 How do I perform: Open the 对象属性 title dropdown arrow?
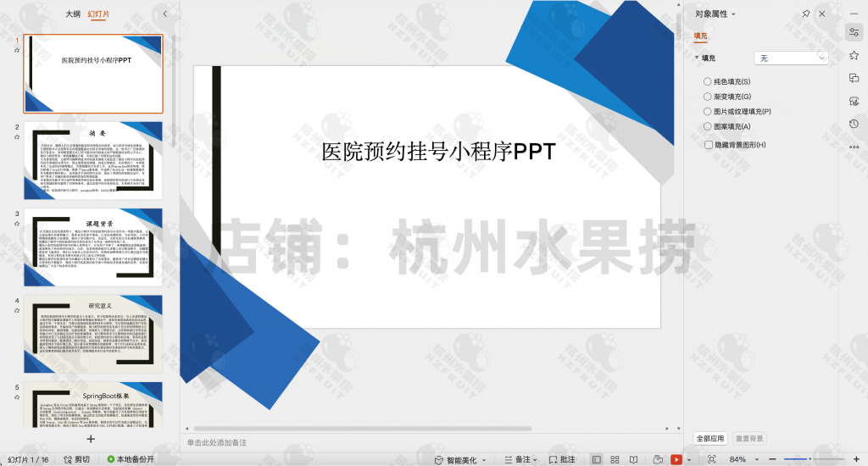pos(733,14)
